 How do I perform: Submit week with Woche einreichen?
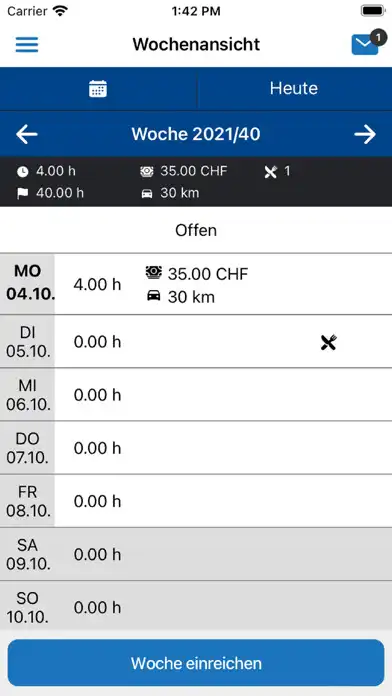(x=196, y=663)
